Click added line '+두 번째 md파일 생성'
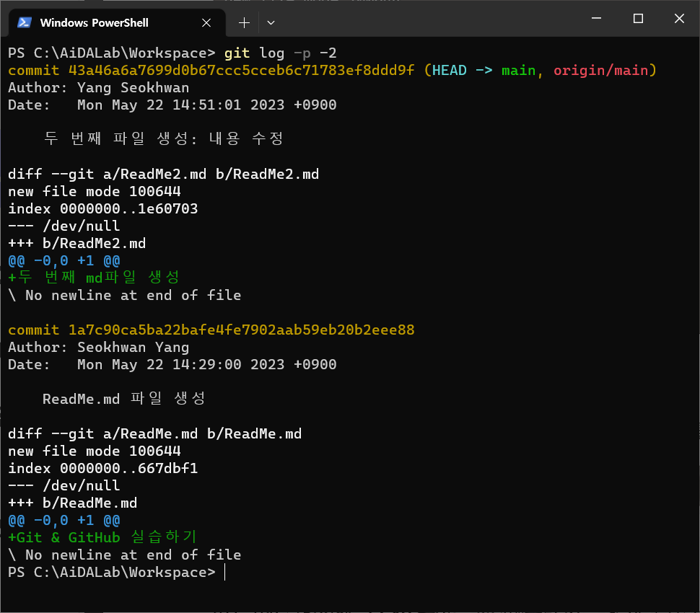Image resolution: width=700 pixels, height=613 pixels. pyautogui.click(x=94, y=278)
